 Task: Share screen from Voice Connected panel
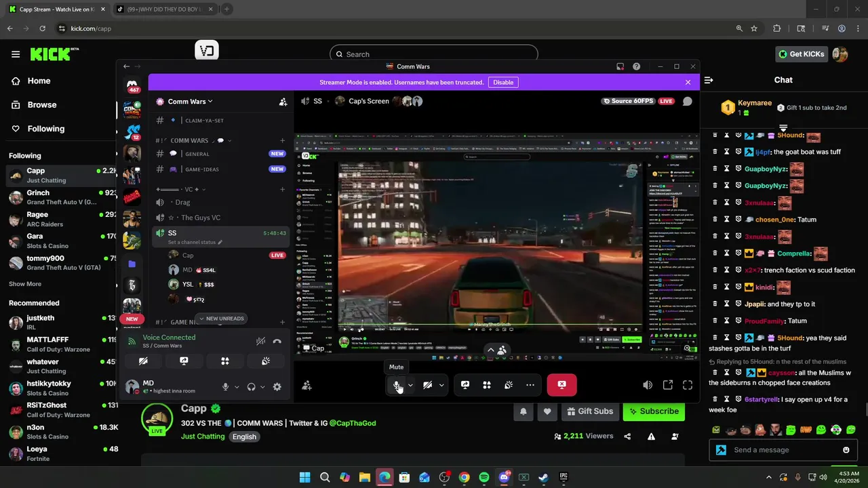click(x=184, y=361)
